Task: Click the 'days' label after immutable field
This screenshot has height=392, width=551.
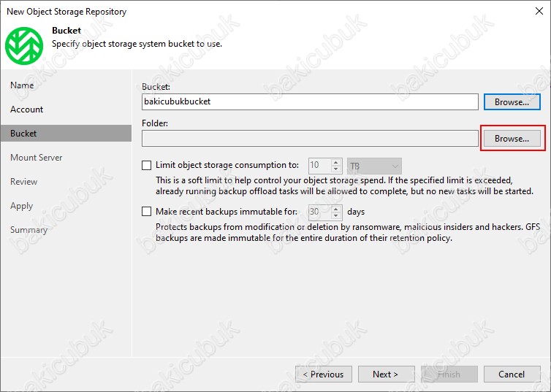Action: point(356,212)
